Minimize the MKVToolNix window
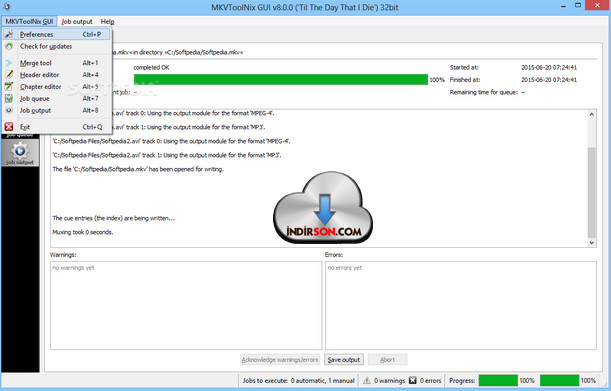Image resolution: width=611 pixels, height=391 pixels. coord(564,6)
